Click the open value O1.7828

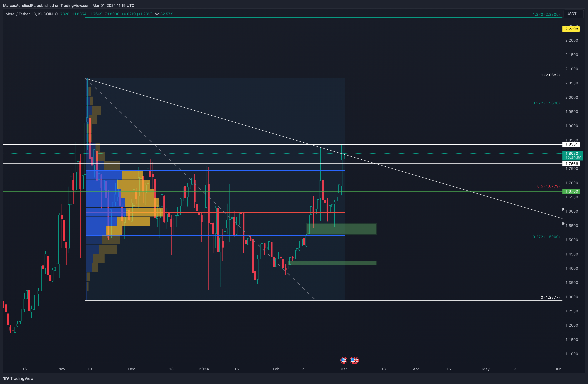point(62,14)
